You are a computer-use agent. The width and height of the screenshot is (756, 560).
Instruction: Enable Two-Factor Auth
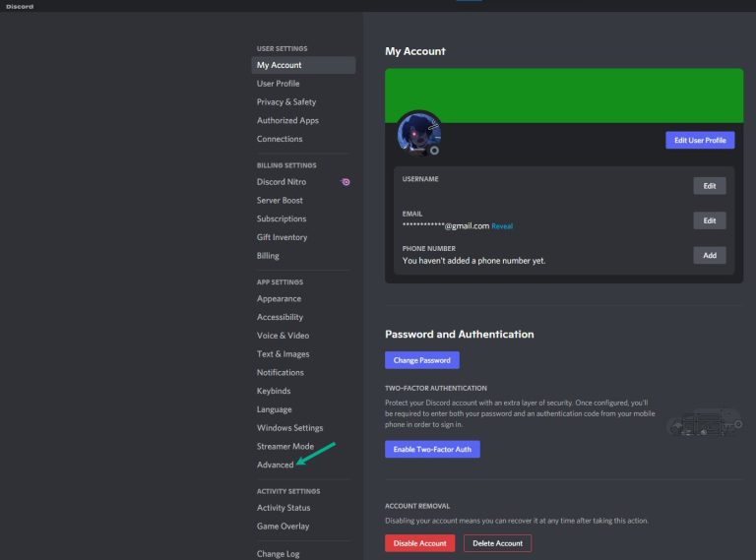coord(432,449)
